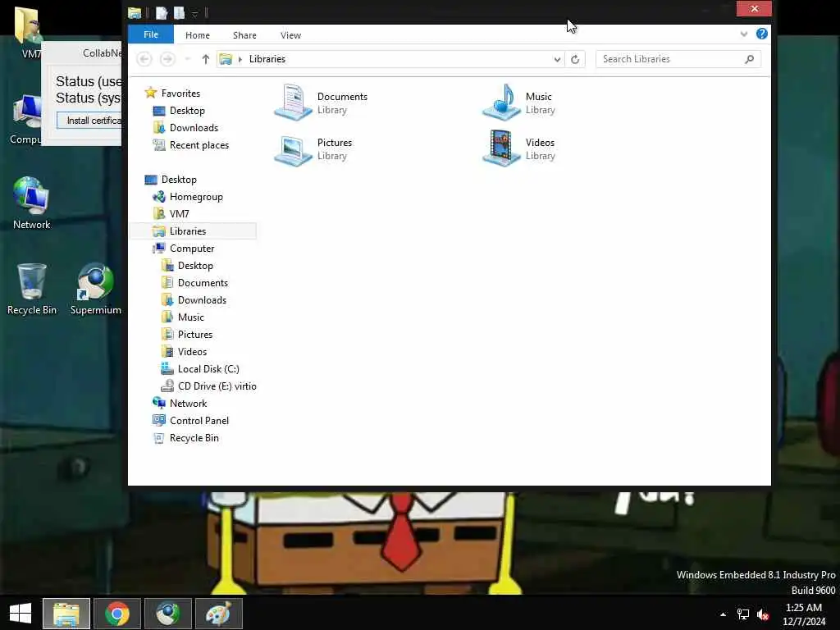Open Paint from the taskbar

tap(218, 614)
